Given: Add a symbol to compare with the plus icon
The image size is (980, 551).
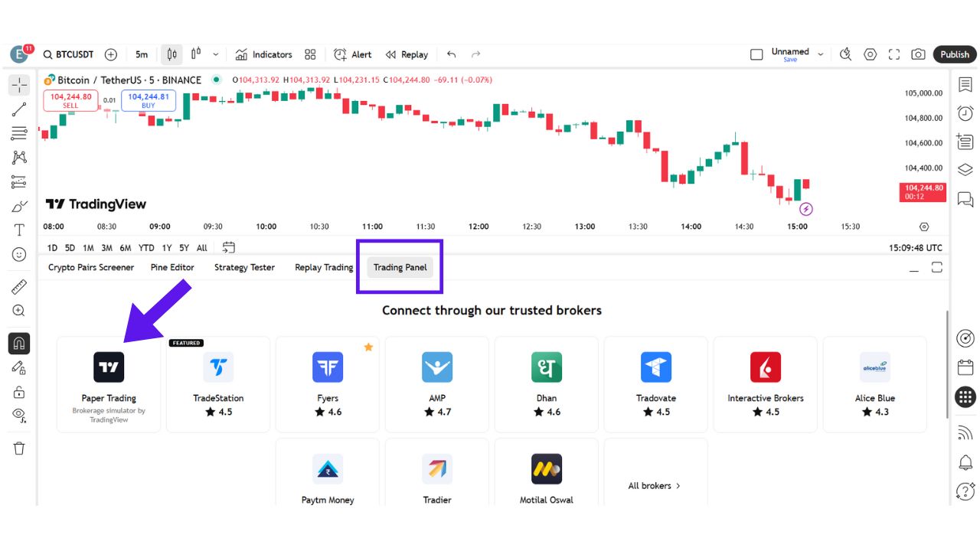Looking at the screenshot, I should [x=111, y=54].
